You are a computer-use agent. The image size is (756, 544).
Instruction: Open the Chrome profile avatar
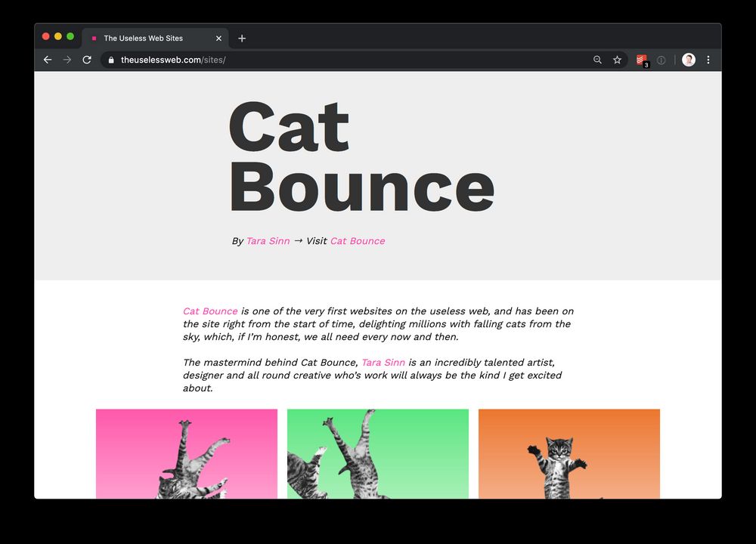coord(689,60)
